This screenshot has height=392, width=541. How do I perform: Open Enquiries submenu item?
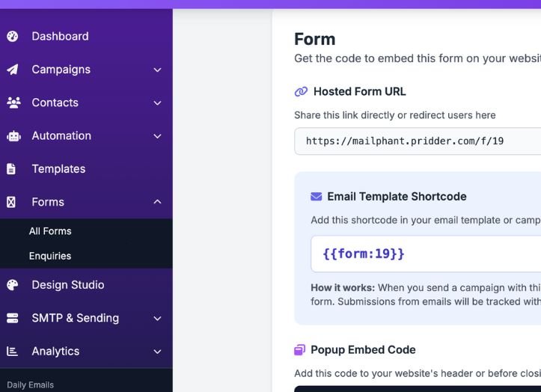(50, 256)
